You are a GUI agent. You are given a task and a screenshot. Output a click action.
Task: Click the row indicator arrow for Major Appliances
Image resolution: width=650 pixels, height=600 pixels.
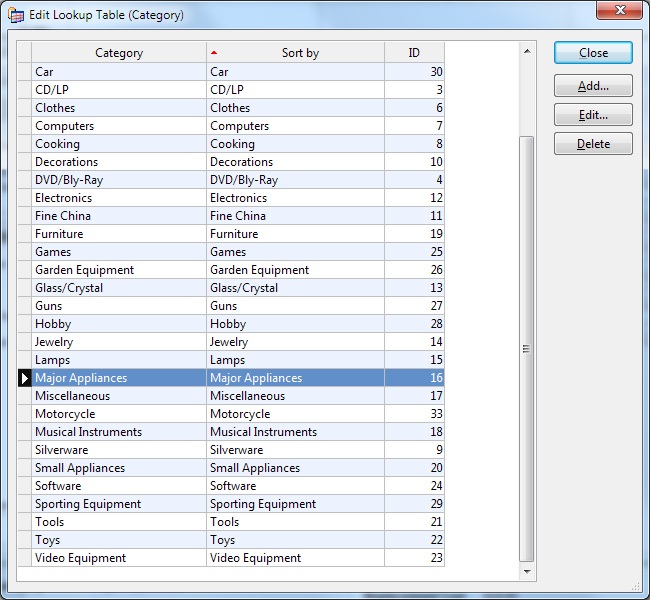[24, 378]
